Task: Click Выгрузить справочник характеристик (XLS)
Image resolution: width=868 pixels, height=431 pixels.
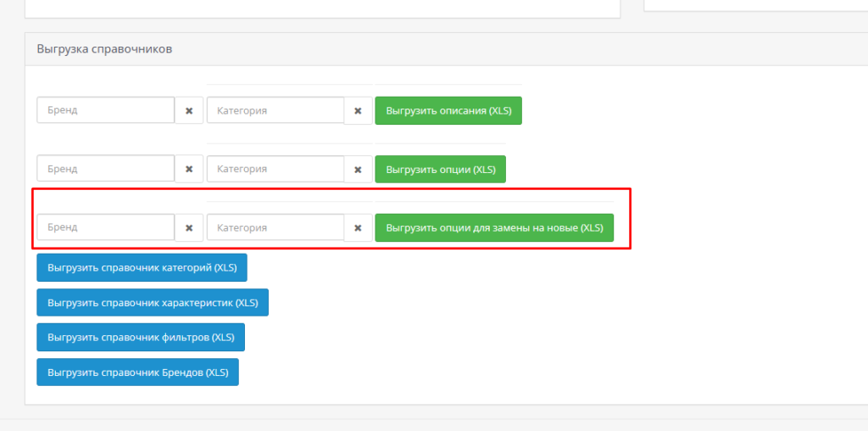Action: [153, 302]
